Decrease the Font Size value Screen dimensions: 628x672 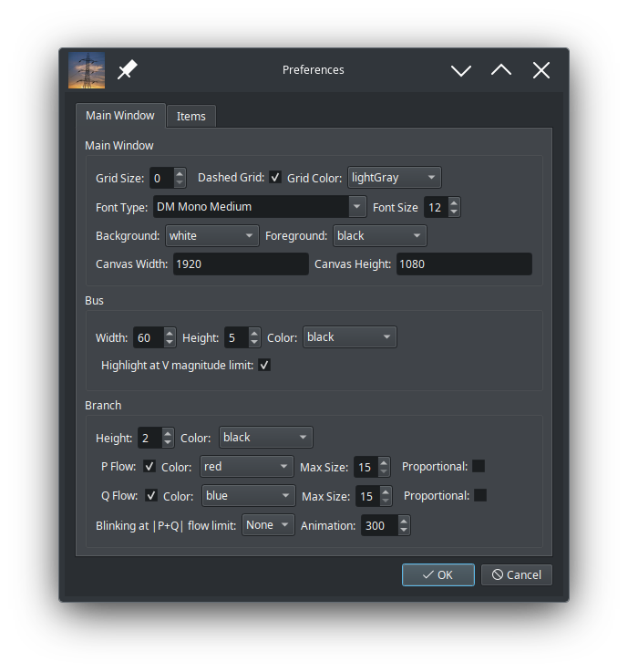454,212
